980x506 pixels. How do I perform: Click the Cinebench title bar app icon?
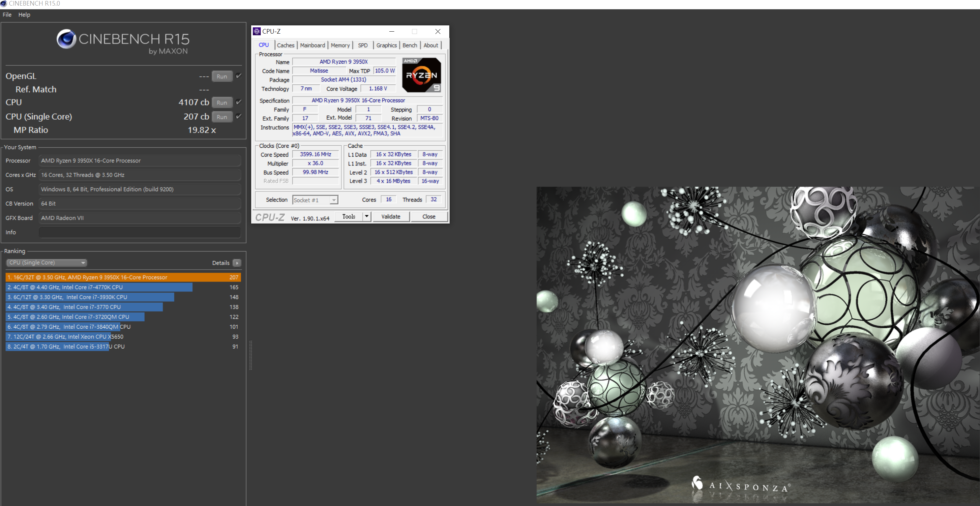(4, 3)
